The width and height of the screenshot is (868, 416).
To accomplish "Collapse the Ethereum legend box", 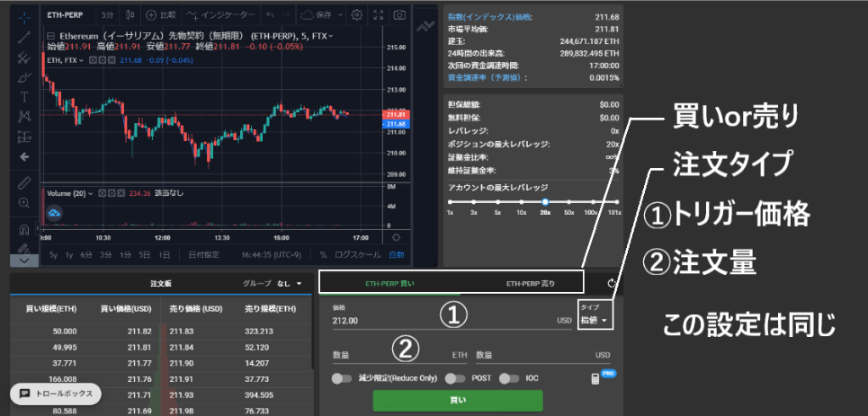I will pos(51,36).
